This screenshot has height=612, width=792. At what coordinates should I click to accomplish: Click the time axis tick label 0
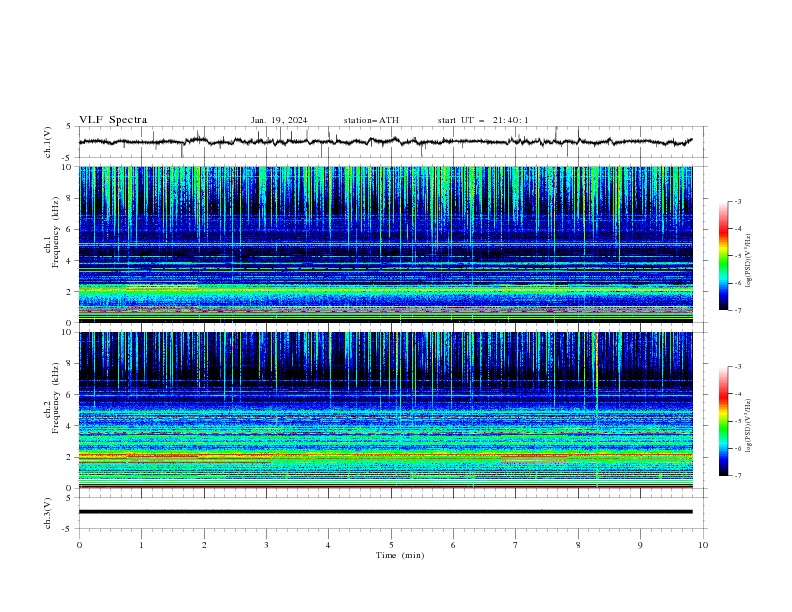click(x=79, y=545)
